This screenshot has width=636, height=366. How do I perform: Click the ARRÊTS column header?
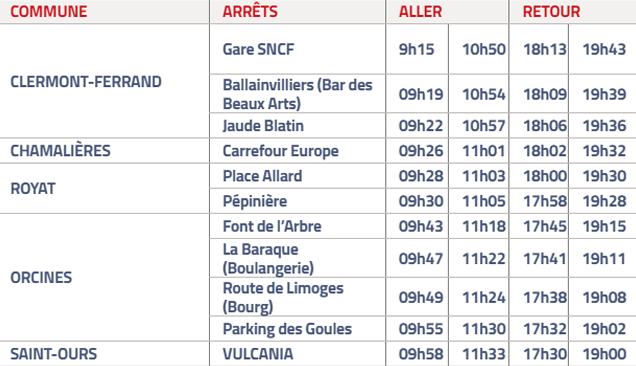click(x=250, y=11)
